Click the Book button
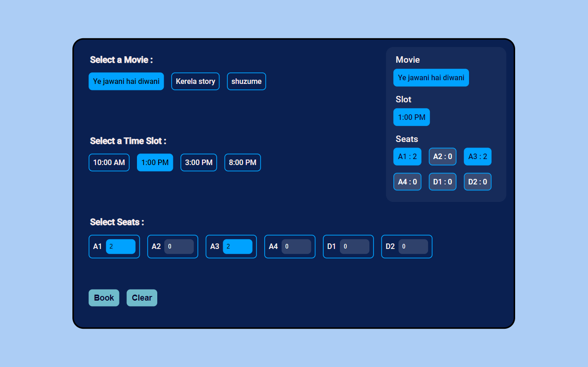 tap(104, 298)
